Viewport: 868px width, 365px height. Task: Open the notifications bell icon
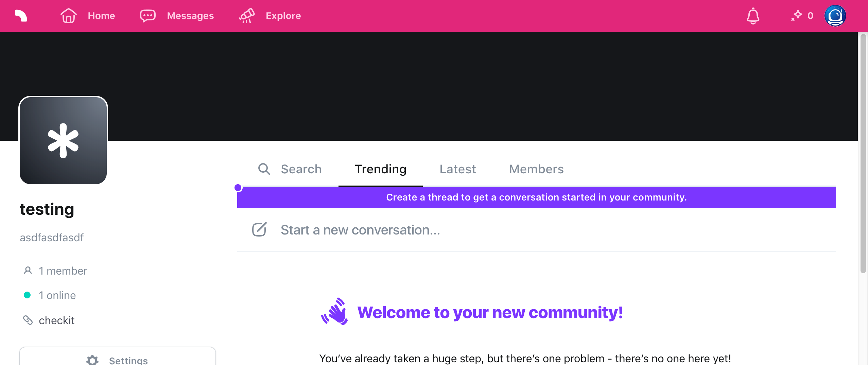click(753, 16)
